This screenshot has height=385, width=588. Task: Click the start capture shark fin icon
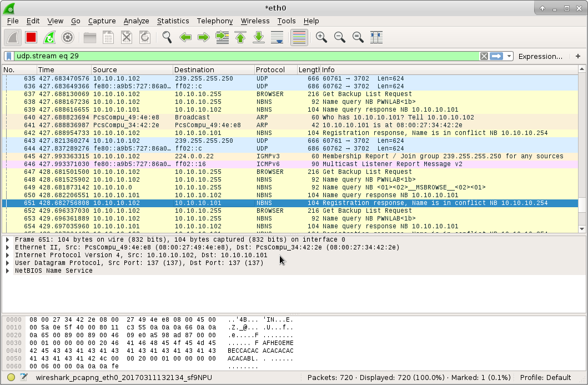(13, 38)
